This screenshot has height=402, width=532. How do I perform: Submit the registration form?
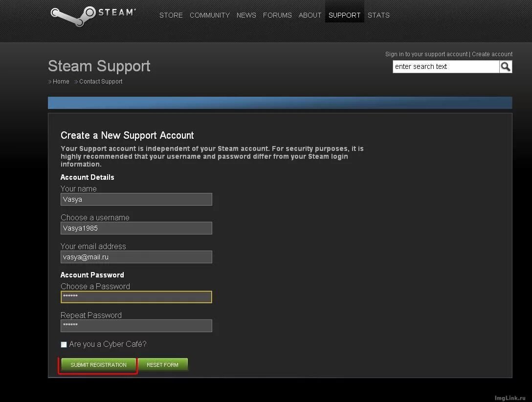tap(98, 365)
